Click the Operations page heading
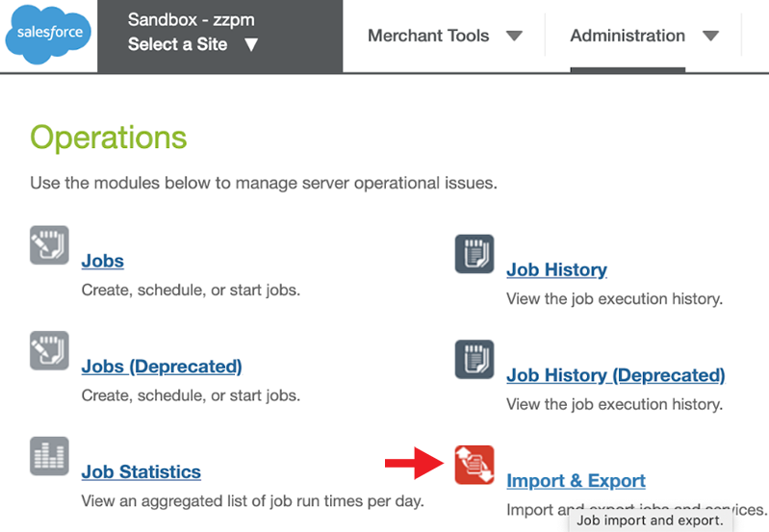Screen dimensions: 769x532 click(109, 138)
